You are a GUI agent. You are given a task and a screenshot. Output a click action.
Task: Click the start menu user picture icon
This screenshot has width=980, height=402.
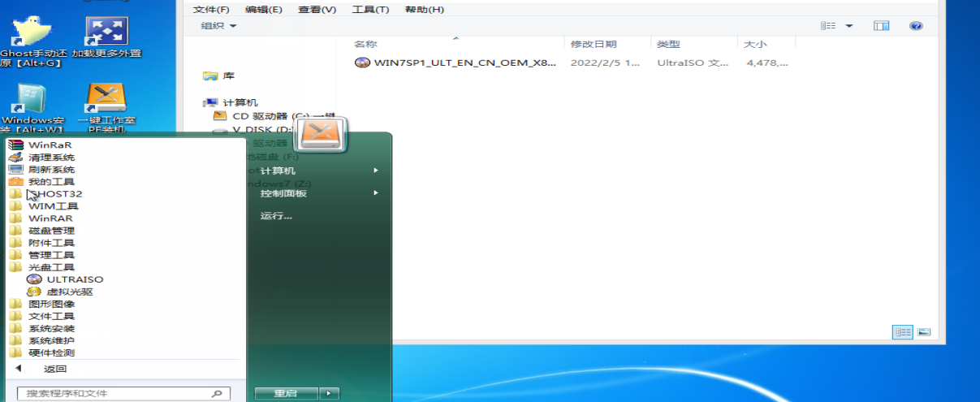click(320, 135)
